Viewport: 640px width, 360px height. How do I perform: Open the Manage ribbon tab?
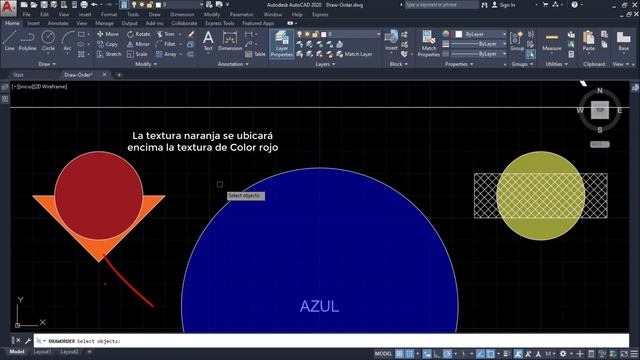coord(104,23)
